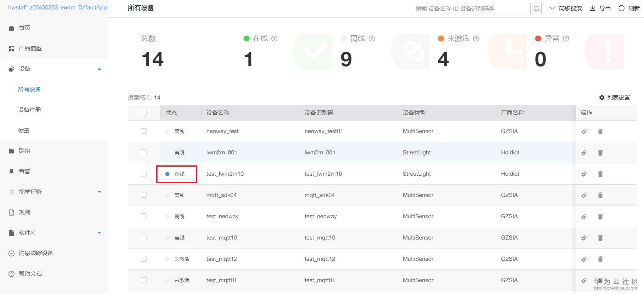Viewport: 644px width, 294px height.
Task: Delete the test_mqtt12 device
Action: pyautogui.click(x=600, y=259)
